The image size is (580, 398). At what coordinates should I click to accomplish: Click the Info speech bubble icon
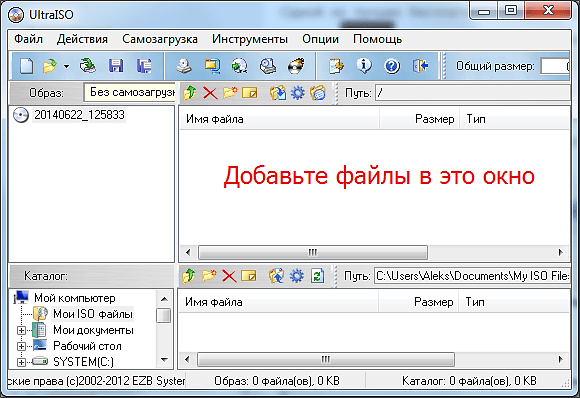click(364, 66)
